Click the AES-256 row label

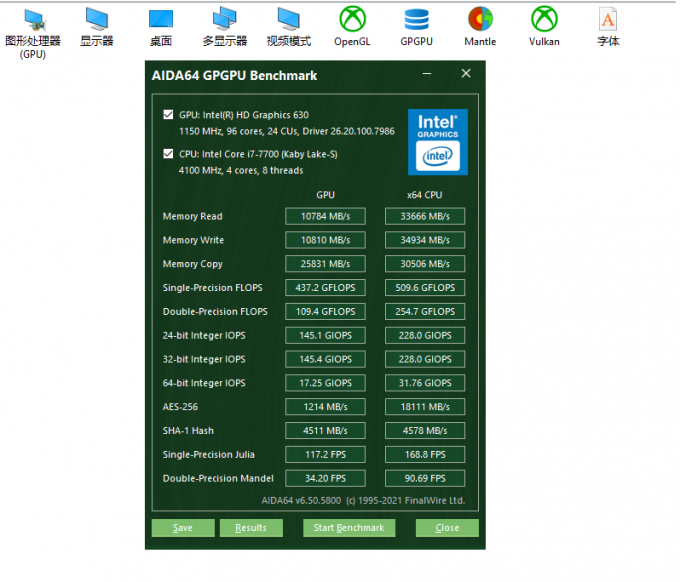180,407
